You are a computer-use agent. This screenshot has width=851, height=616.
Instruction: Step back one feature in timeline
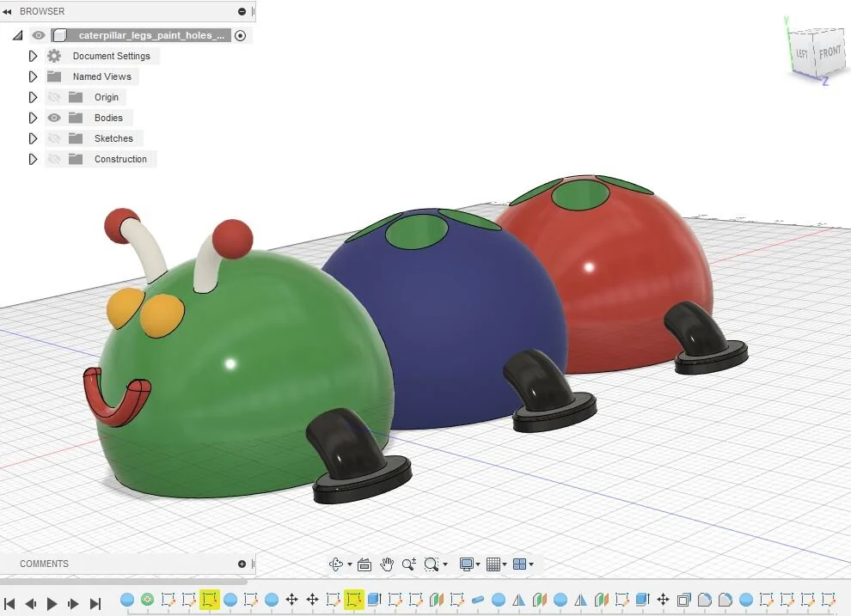[31, 603]
